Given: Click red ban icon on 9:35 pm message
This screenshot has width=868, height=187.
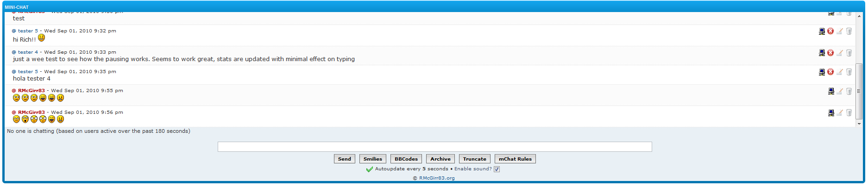Looking at the screenshot, I should (x=830, y=72).
